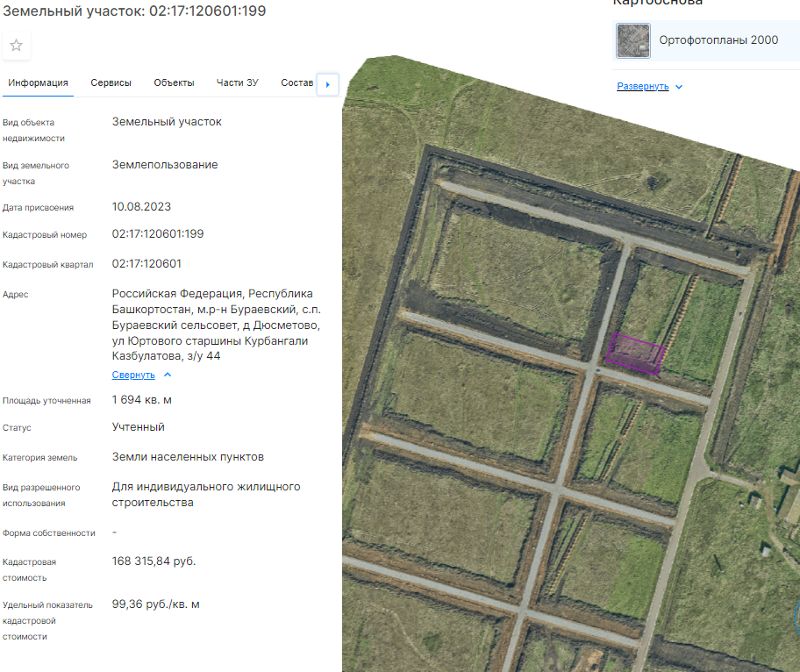This screenshot has width=800, height=672.
Task: Click the Кадастровый номер value 02:17:120601:199
Action: coord(158,234)
